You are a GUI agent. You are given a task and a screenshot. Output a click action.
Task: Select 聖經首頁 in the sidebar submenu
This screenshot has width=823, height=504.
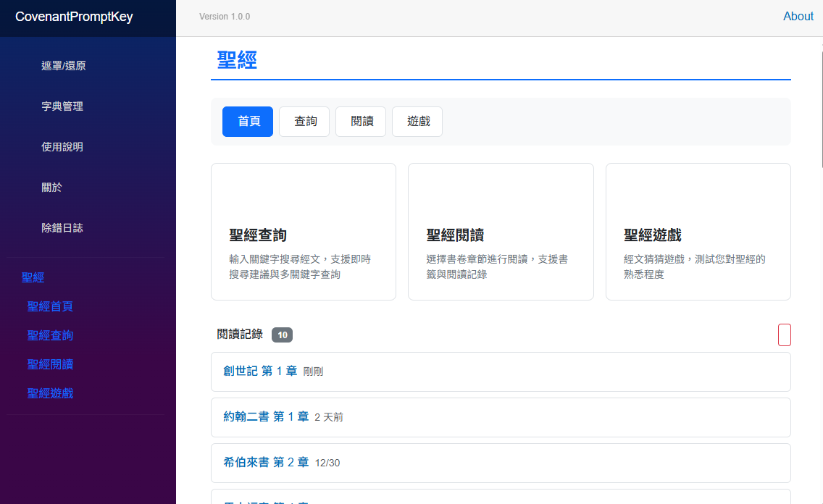[50, 306]
